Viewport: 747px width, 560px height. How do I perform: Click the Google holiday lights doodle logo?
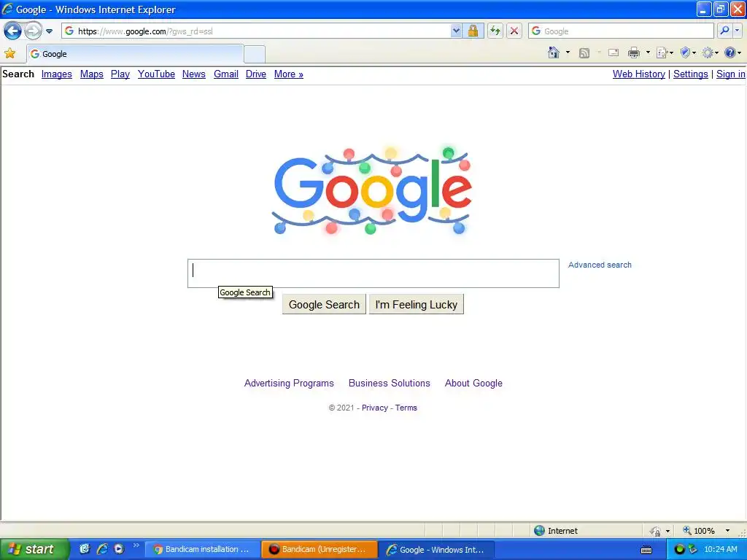click(x=372, y=191)
